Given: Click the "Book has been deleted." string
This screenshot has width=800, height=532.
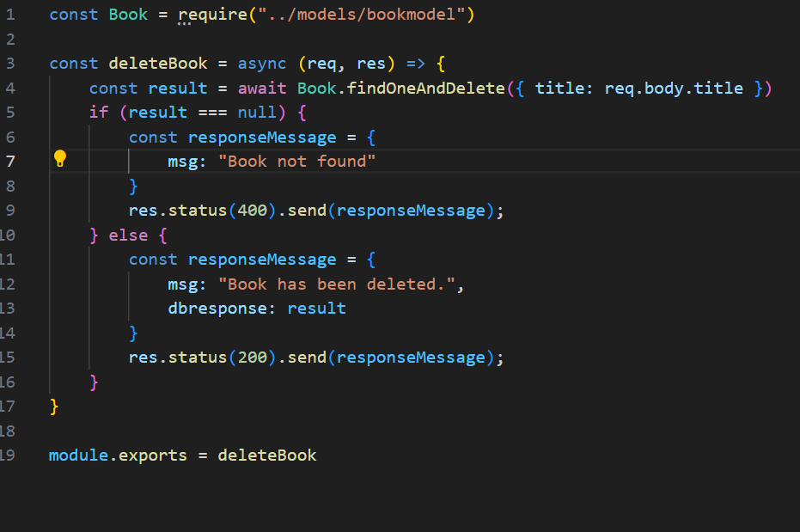Looking at the screenshot, I should pyautogui.click(x=336, y=284).
